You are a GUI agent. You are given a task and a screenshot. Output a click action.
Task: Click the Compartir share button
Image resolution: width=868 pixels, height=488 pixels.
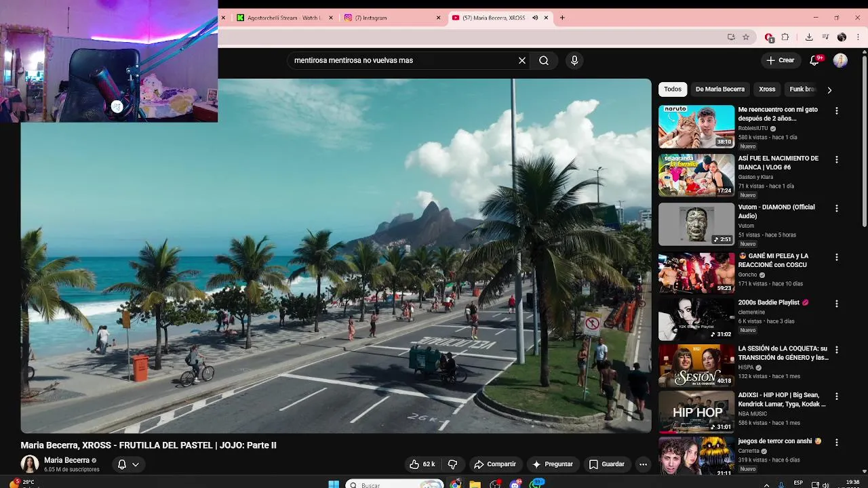[495, 464]
